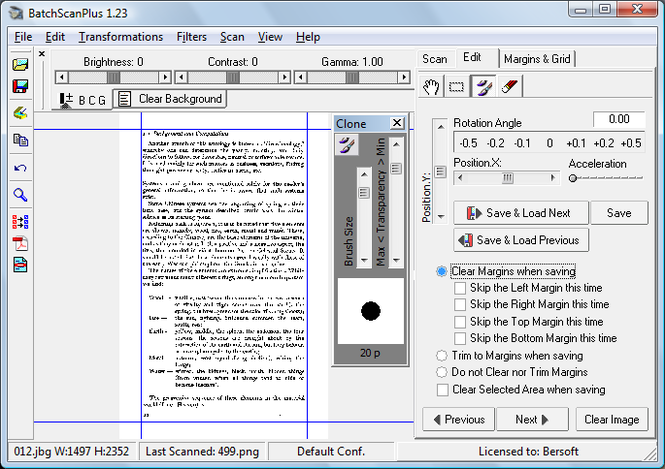Click the Position X slider thumb

point(508,178)
